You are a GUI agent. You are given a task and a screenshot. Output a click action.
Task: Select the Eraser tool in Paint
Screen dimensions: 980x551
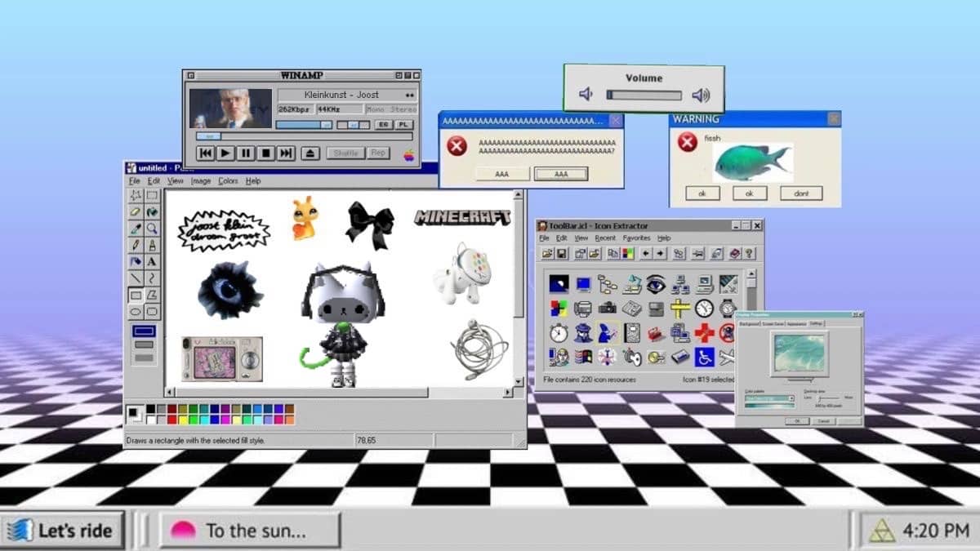click(136, 212)
